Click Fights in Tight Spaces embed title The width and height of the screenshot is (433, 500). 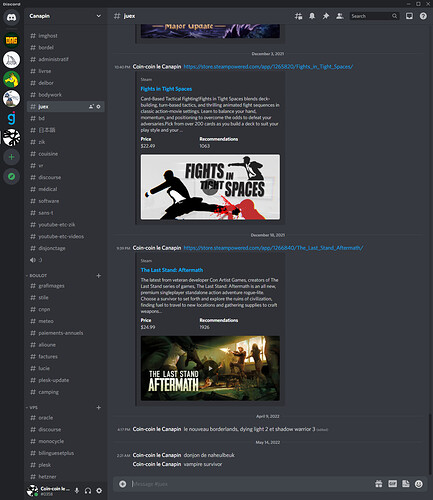(x=166, y=89)
